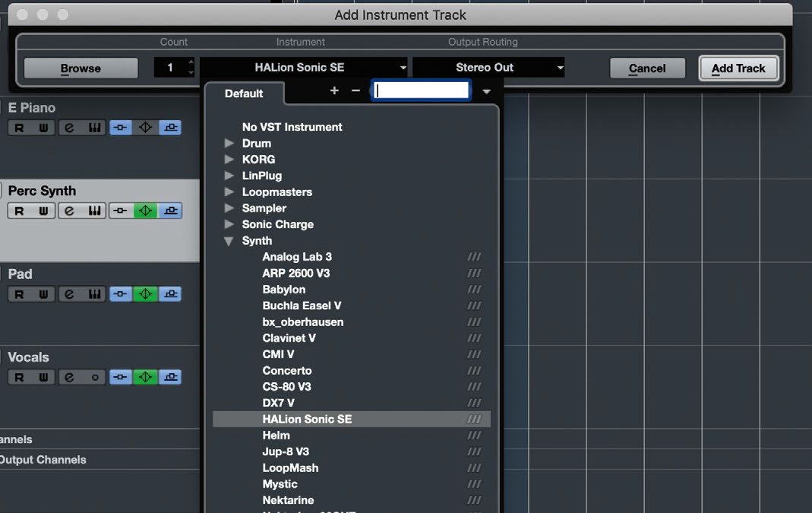812x513 pixels.
Task: Toggle Read automation on Pad track
Action: click(19, 294)
